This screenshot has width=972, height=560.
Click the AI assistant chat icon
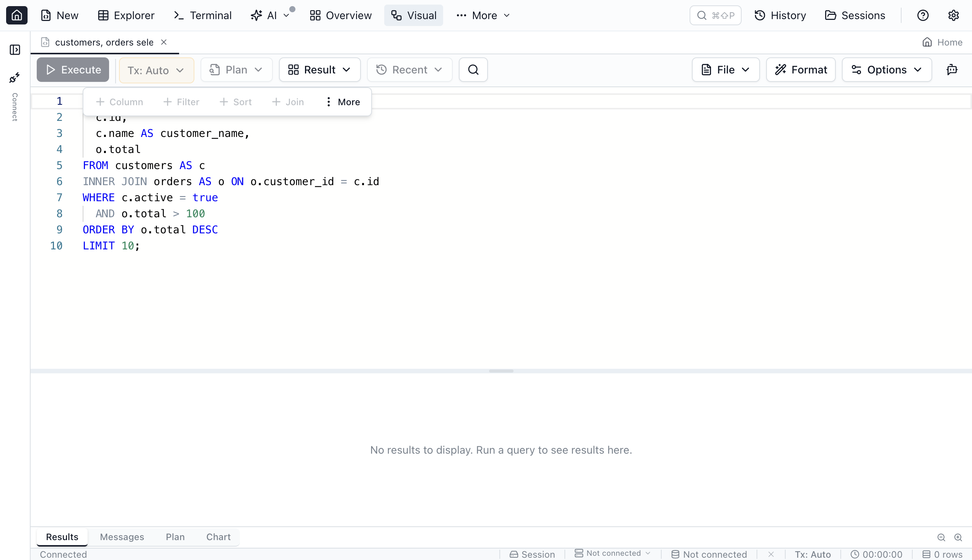pyautogui.click(x=952, y=70)
